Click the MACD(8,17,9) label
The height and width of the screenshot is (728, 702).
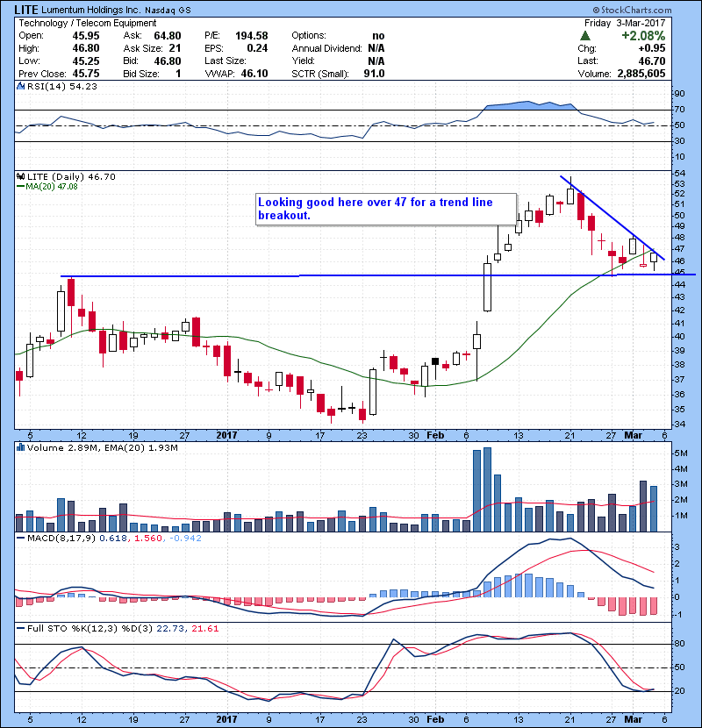click(x=62, y=539)
